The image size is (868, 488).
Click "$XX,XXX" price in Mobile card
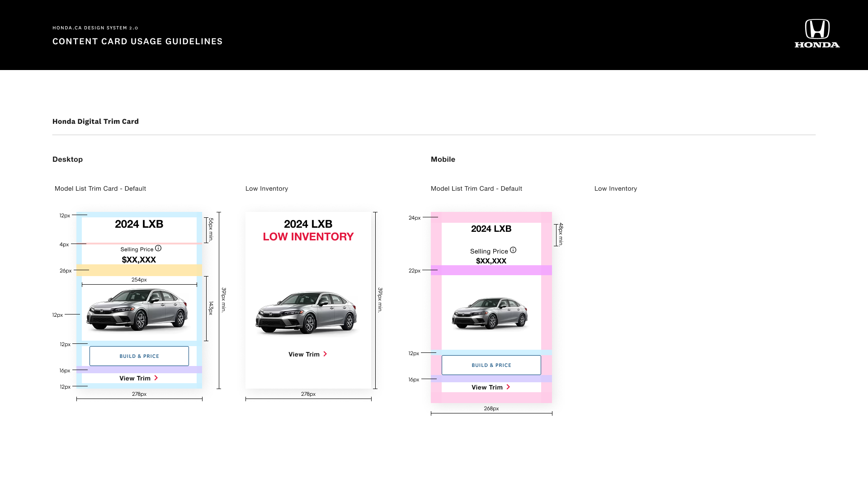point(491,261)
